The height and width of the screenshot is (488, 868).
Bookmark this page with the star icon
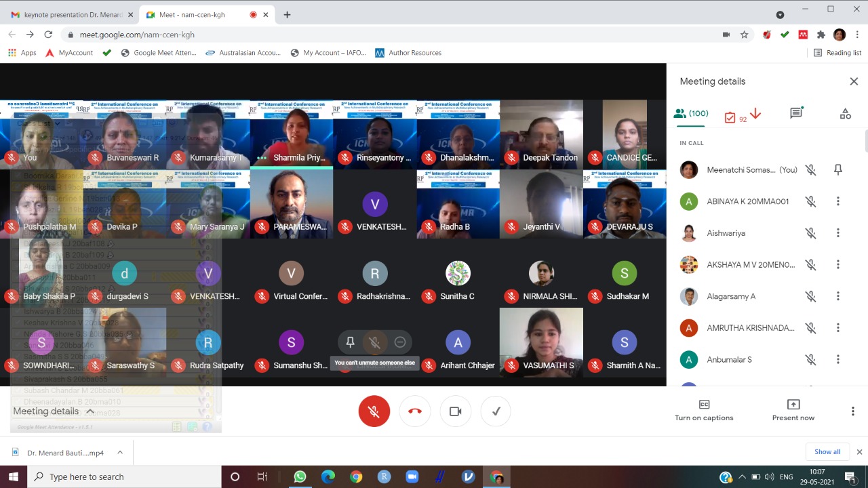744,35
